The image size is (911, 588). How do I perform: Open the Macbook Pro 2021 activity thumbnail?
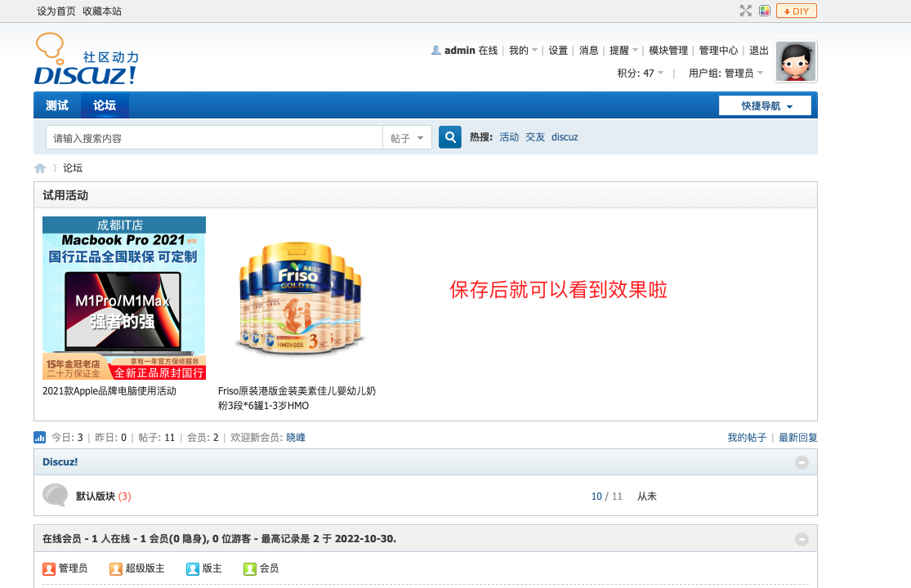[124, 298]
